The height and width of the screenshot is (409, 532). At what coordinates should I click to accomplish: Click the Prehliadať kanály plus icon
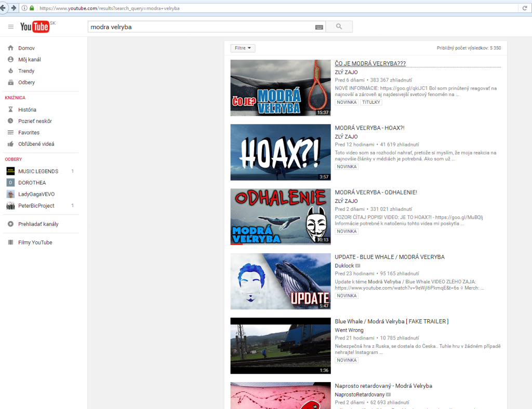coord(10,224)
